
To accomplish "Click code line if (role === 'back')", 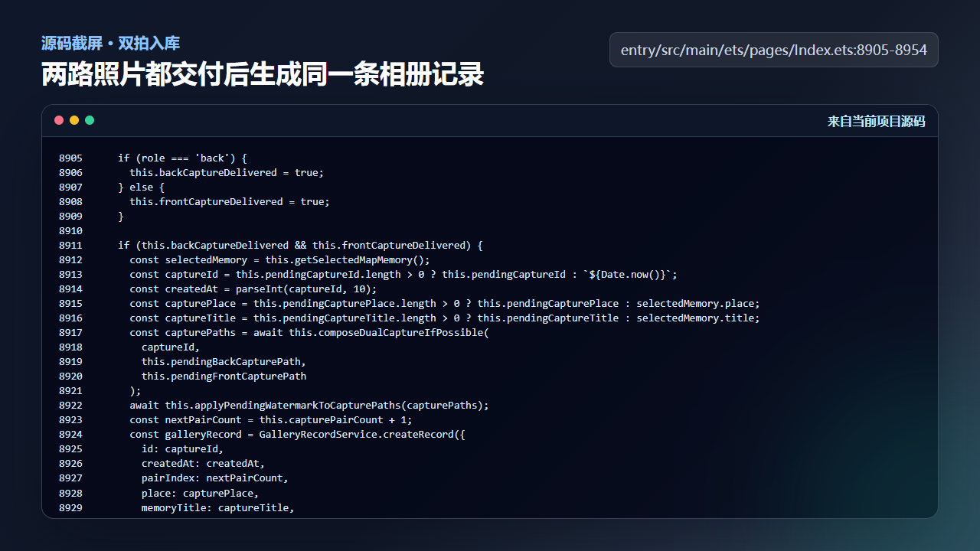I will (182, 158).
